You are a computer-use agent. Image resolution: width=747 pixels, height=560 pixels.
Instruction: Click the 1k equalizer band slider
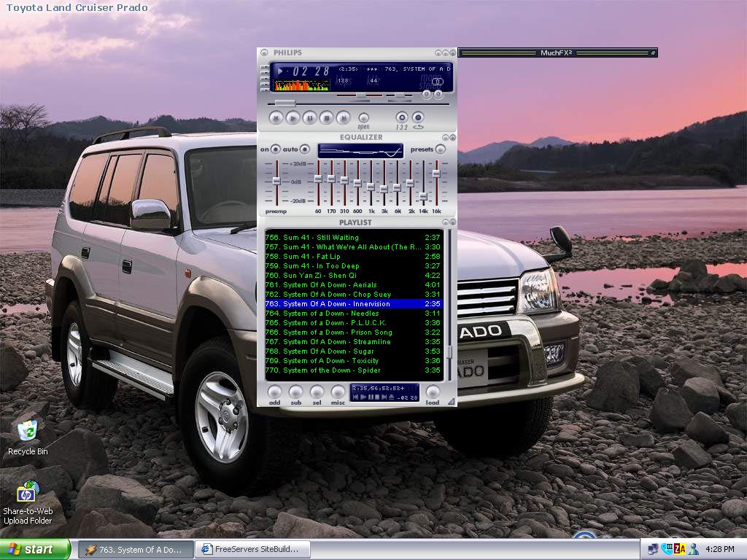(x=371, y=187)
